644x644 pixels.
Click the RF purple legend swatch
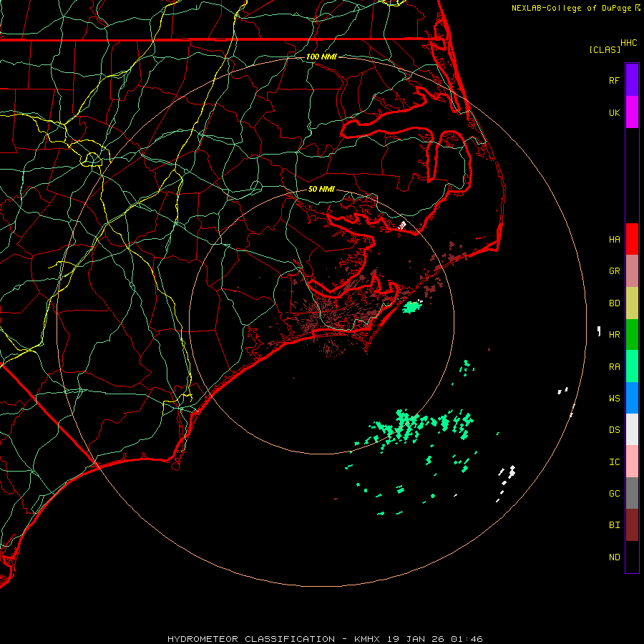(x=632, y=79)
